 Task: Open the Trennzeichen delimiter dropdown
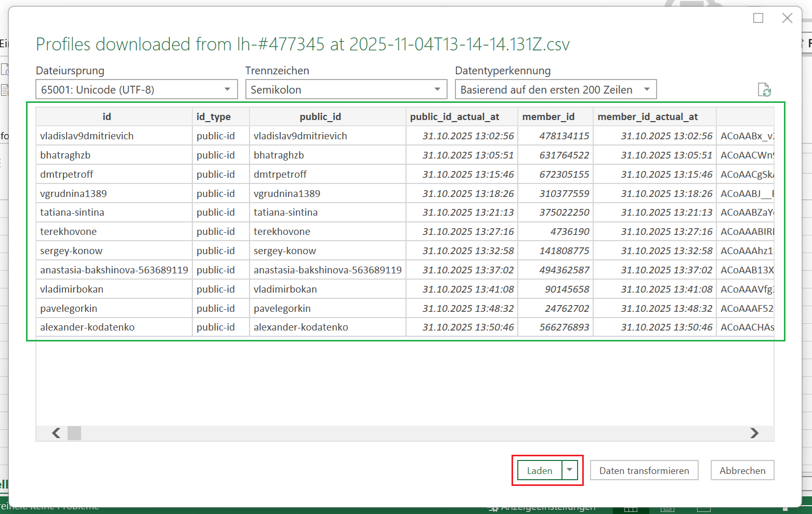pyautogui.click(x=346, y=89)
